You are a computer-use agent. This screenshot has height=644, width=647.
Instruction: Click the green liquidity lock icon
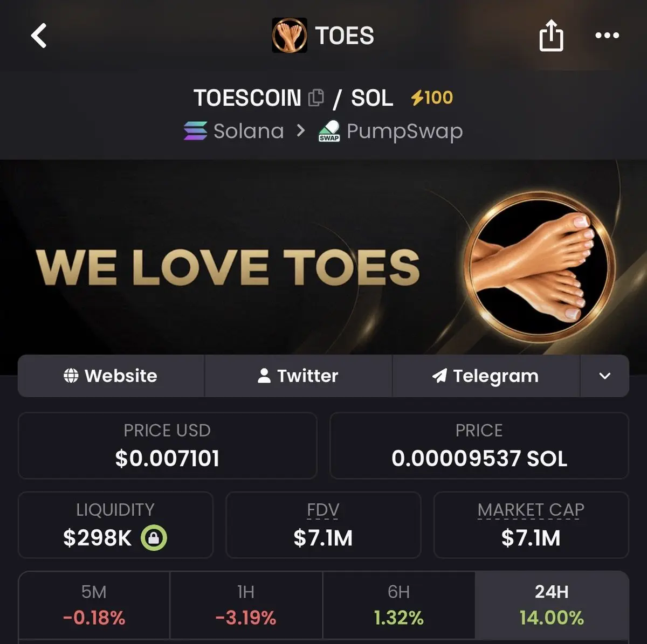(154, 538)
